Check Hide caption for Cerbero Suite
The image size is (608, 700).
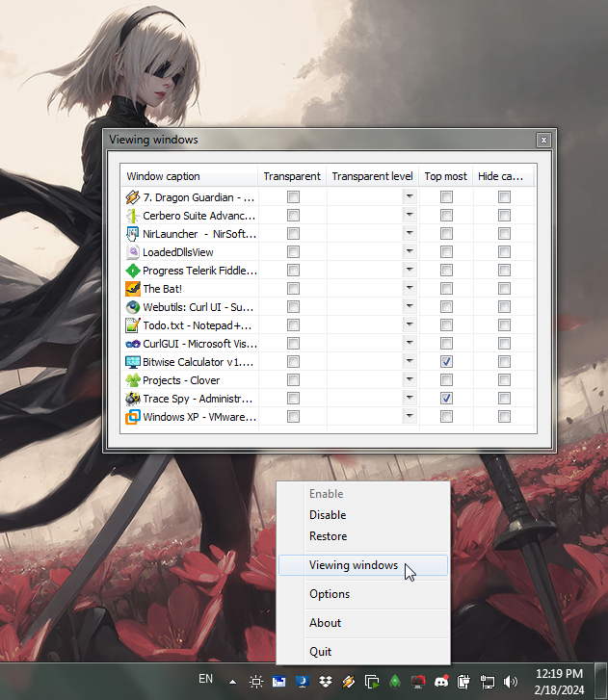pyautogui.click(x=504, y=216)
